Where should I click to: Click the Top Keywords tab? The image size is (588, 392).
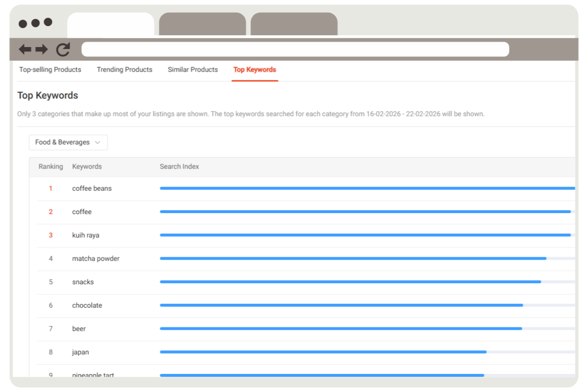click(x=254, y=70)
